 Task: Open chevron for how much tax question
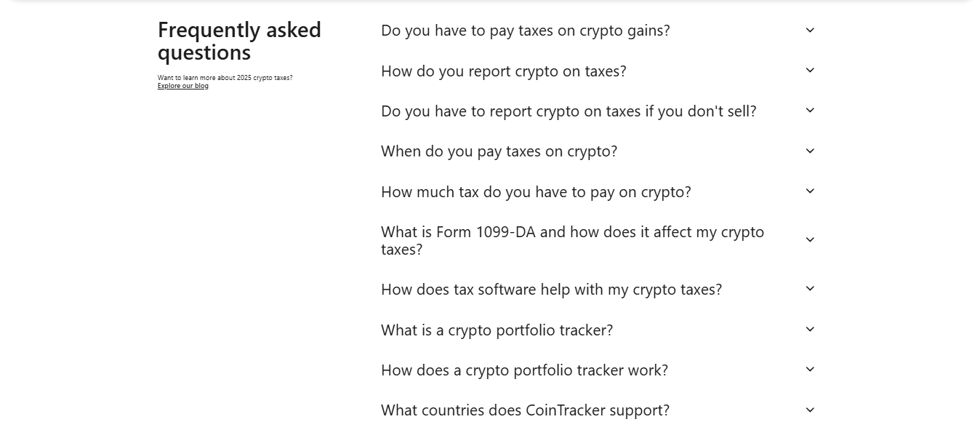810,191
